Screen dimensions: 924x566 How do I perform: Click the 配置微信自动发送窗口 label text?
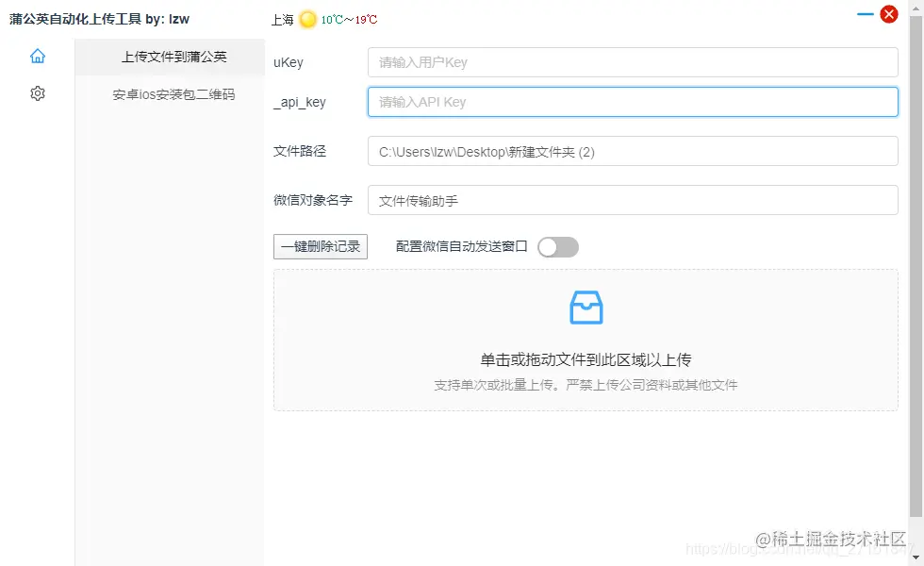(462, 245)
